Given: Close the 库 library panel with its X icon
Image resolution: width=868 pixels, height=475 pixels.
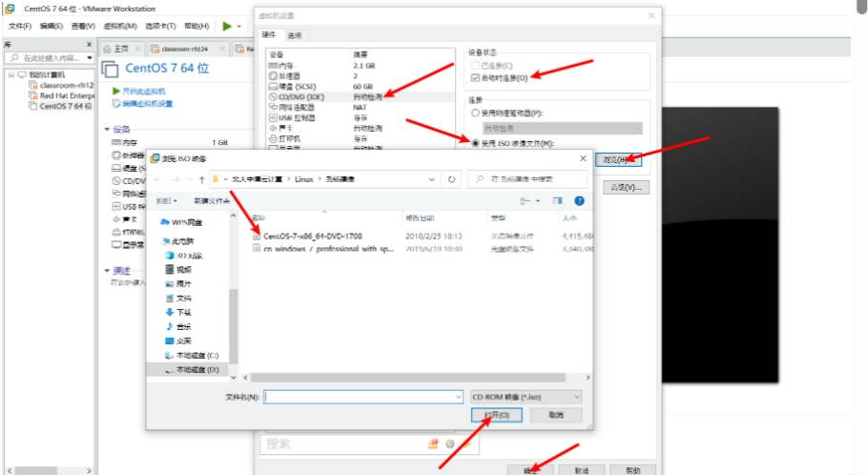Looking at the screenshot, I should (89, 44).
